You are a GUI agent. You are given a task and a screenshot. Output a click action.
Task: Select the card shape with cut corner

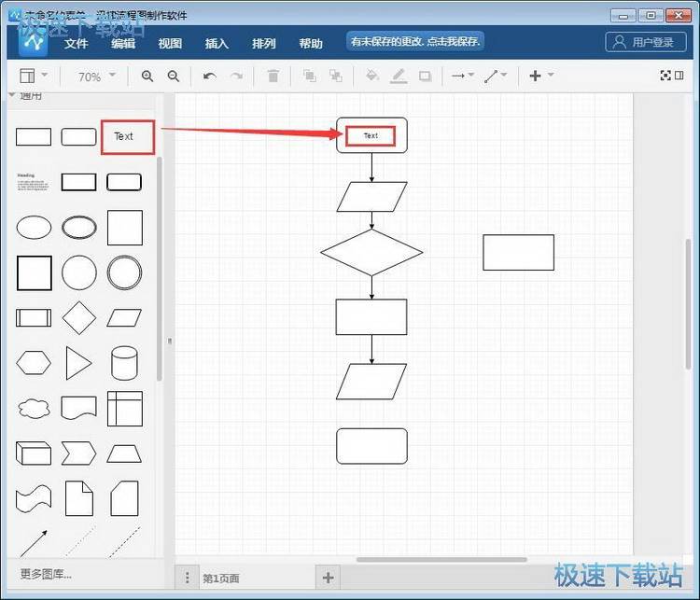click(124, 498)
